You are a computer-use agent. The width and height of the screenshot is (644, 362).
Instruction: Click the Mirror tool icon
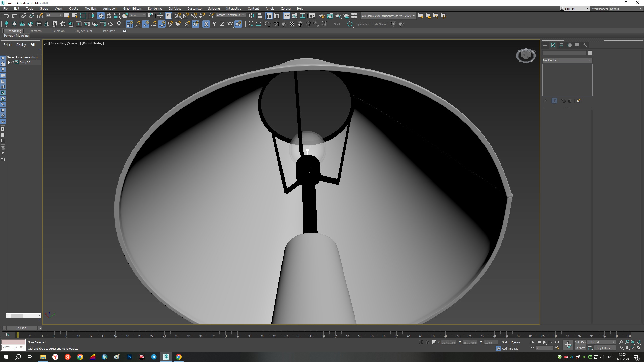pyautogui.click(x=251, y=16)
